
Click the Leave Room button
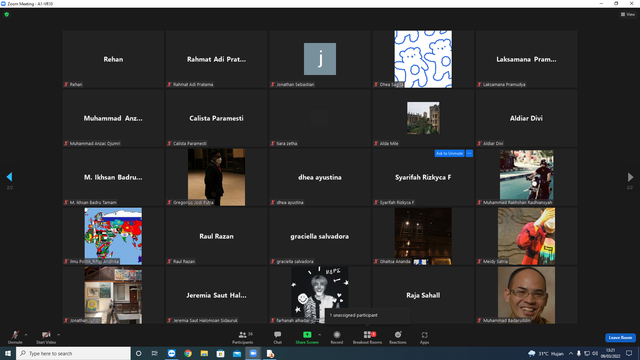620,338
